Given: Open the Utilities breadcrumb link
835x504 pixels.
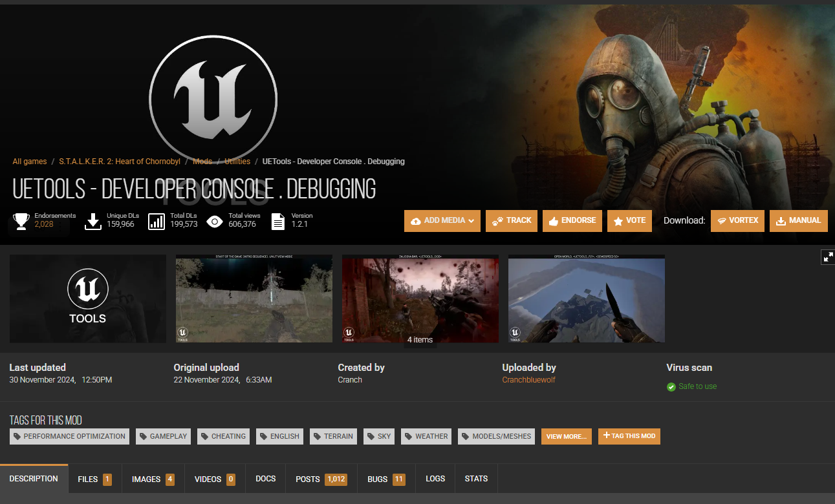Looking at the screenshot, I should tap(237, 162).
